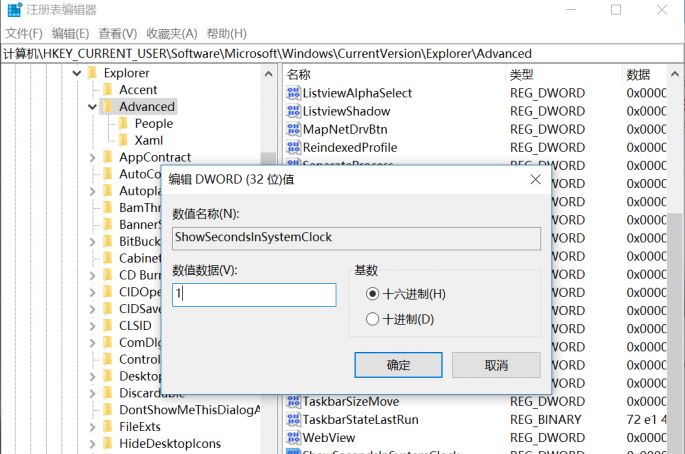Click the ListviewShadow value icon

click(293, 111)
